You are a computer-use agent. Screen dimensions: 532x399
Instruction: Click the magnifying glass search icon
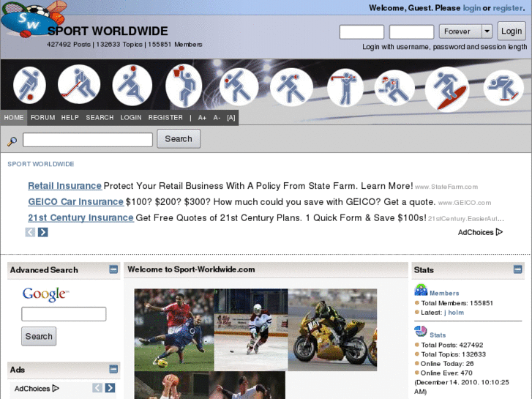click(x=12, y=141)
